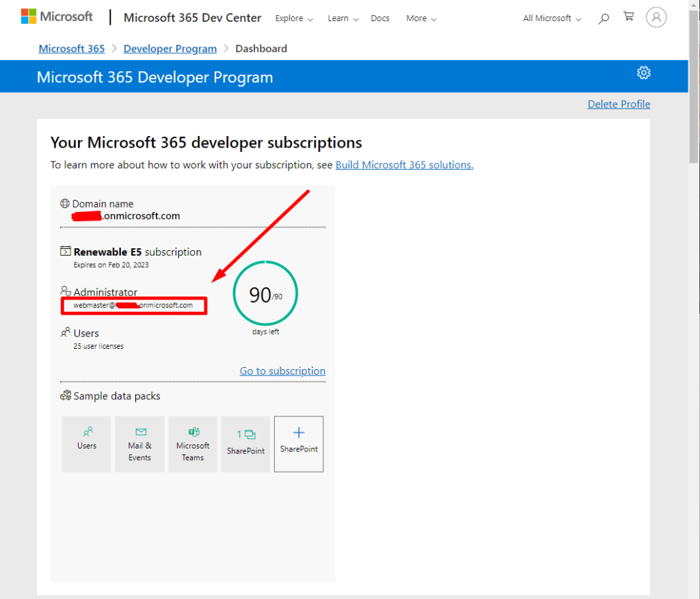Open the search magnifier icon
The width and height of the screenshot is (700, 599).
pyautogui.click(x=604, y=18)
